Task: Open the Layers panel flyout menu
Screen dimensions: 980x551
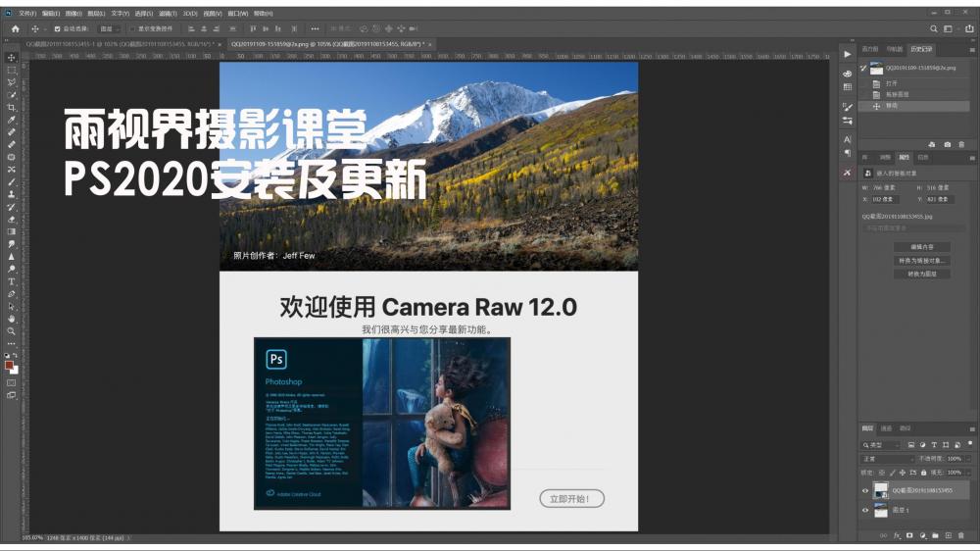Action: click(972, 429)
